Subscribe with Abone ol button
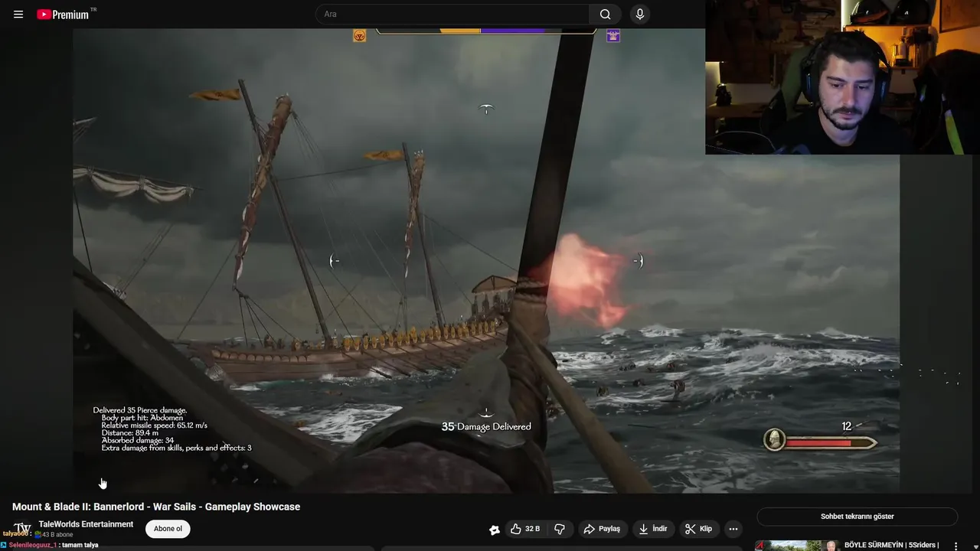This screenshot has height=551, width=980. 168,529
